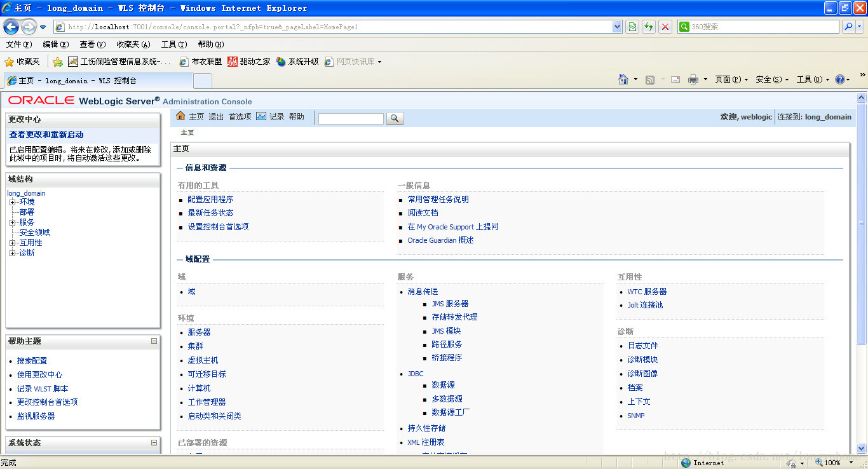The width and height of the screenshot is (868, 469).
Task: Expand the 服务 tree node
Action: tap(13, 222)
